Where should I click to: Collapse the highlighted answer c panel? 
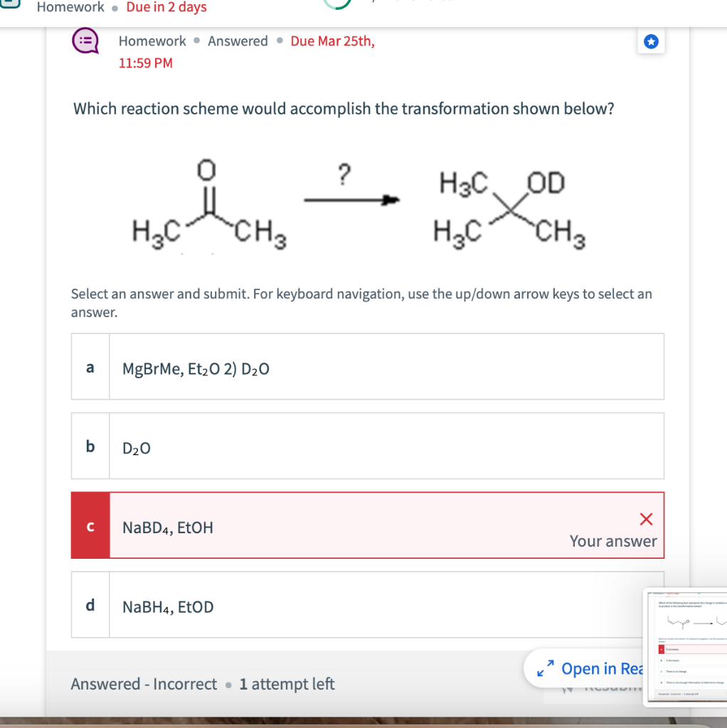(x=367, y=525)
